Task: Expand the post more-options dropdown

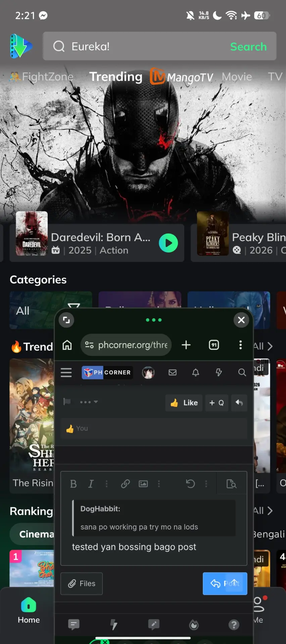Action: click(x=89, y=402)
